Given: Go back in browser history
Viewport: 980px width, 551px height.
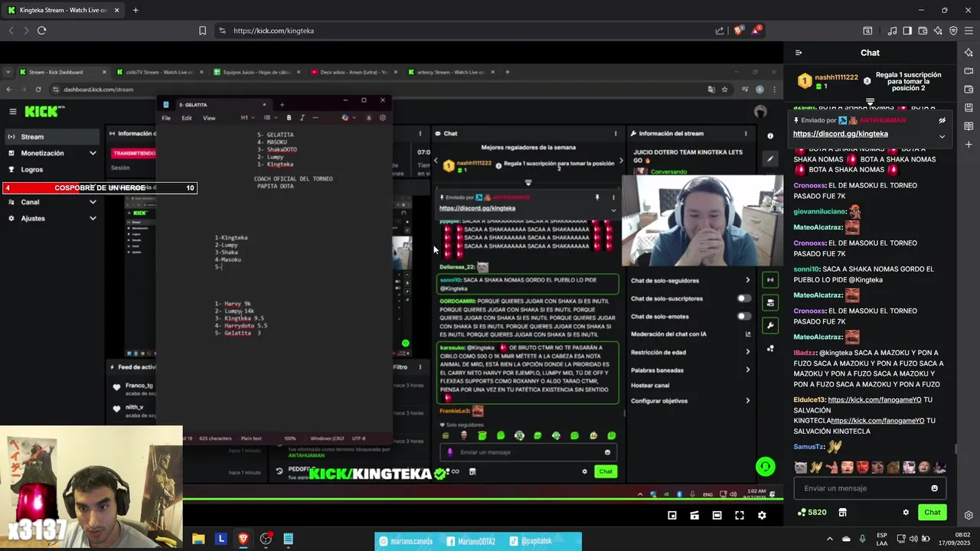Looking at the screenshot, I should (11, 31).
